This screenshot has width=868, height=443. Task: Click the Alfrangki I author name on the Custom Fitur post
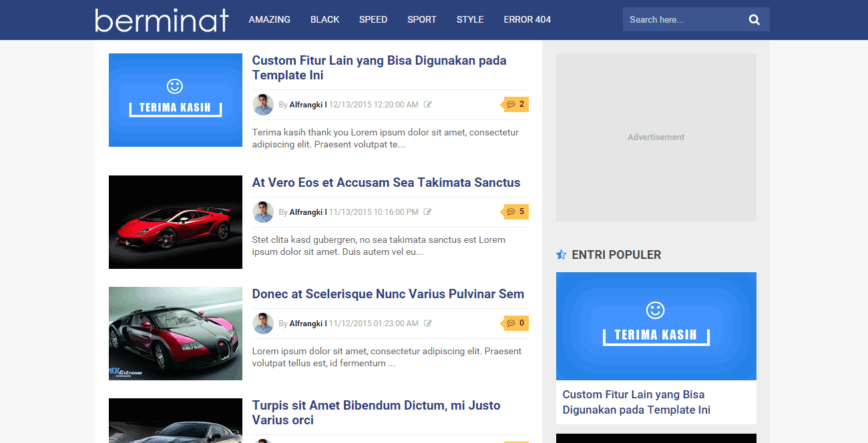pyautogui.click(x=308, y=105)
